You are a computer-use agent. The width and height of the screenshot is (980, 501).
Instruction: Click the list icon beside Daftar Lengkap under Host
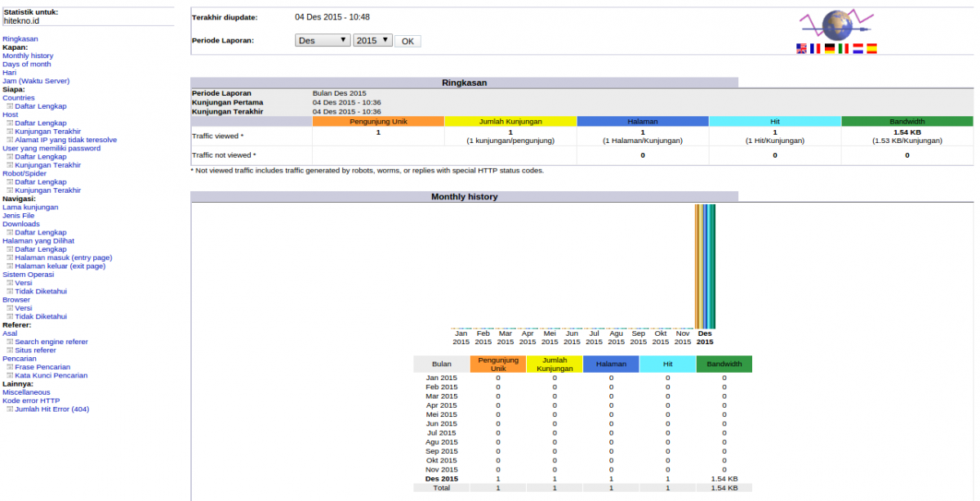tap(10, 123)
